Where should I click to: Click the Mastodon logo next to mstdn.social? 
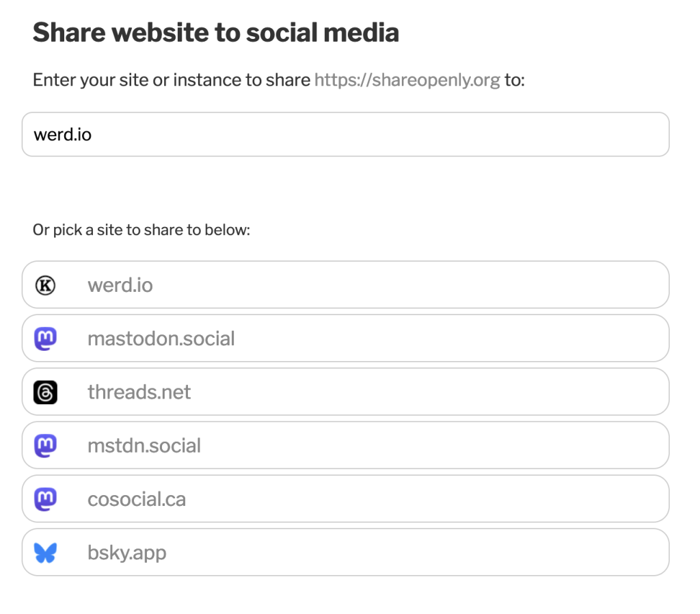click(45, 446)
